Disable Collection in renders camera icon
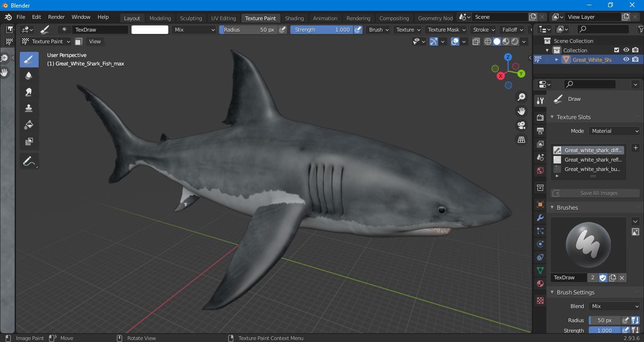This screenshot has width=644, height=342. [x=636, y=50]
